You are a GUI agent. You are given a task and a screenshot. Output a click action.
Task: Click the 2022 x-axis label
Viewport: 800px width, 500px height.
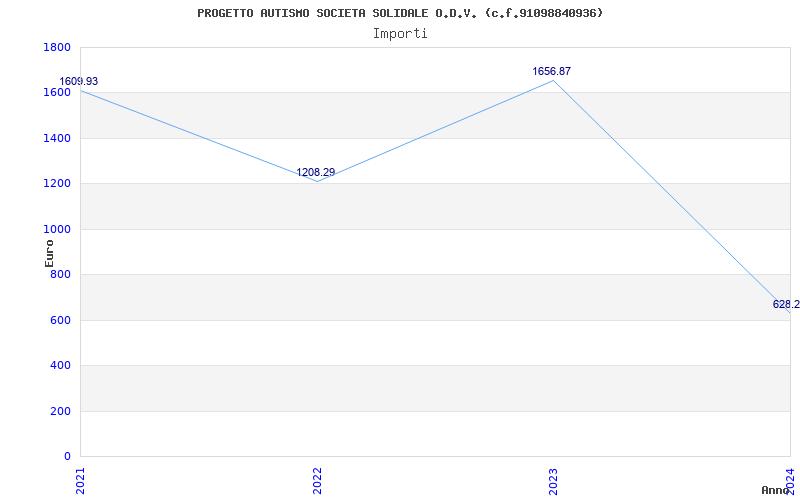pyautogui.click(x=317, y=481)
